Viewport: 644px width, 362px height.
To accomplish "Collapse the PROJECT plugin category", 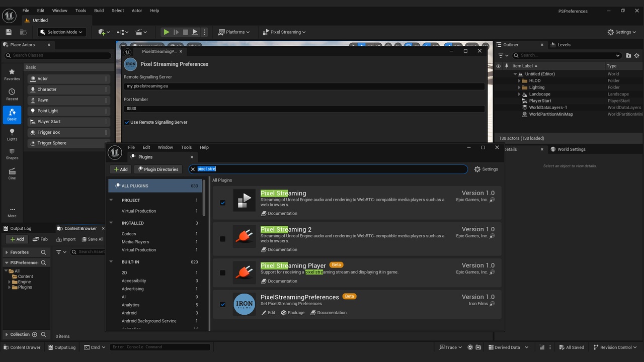I will pos(111,200).
